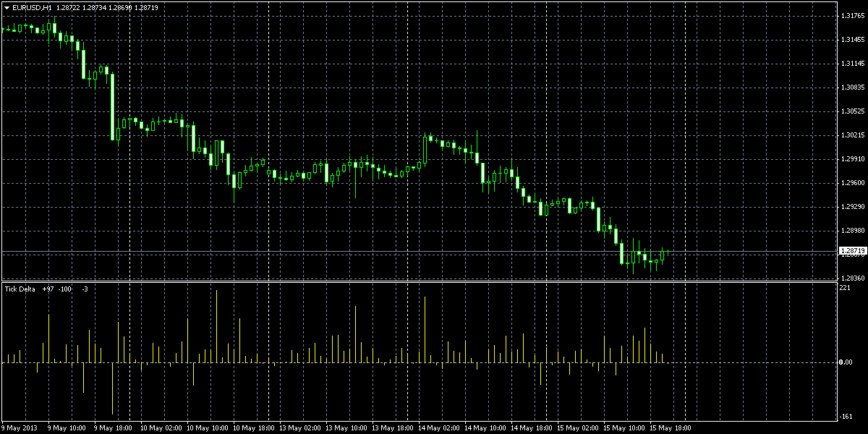868x434 pixels.
Task: Click the +97 Tick Delta value
Action: pos(48,289)
